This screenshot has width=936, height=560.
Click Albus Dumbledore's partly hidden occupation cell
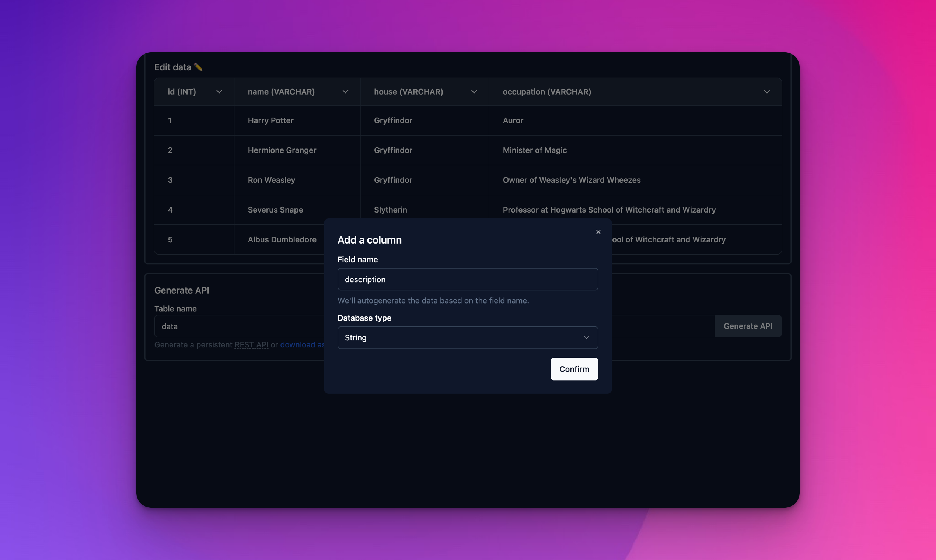coord(697,239)
